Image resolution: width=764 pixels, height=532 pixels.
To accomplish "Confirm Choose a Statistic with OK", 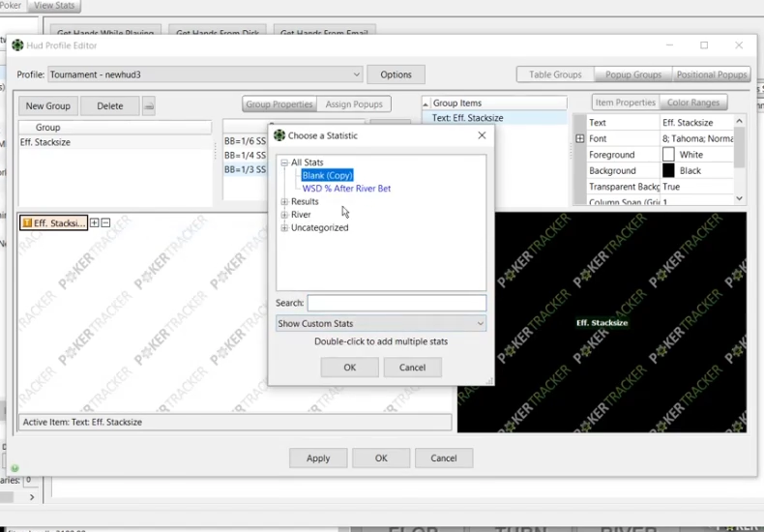I will pos(349,368).
